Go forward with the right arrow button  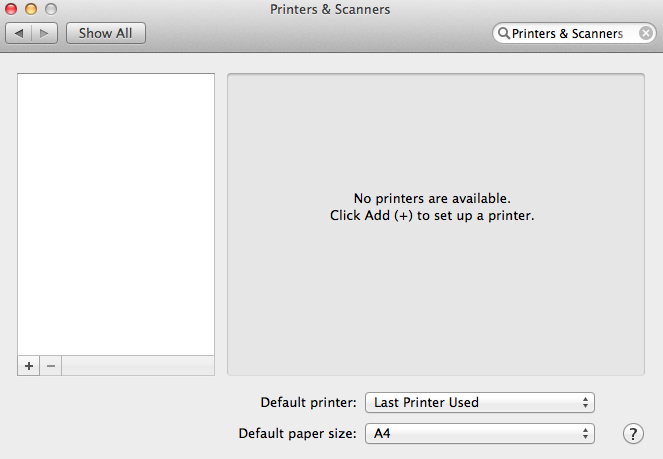(44, 33)
